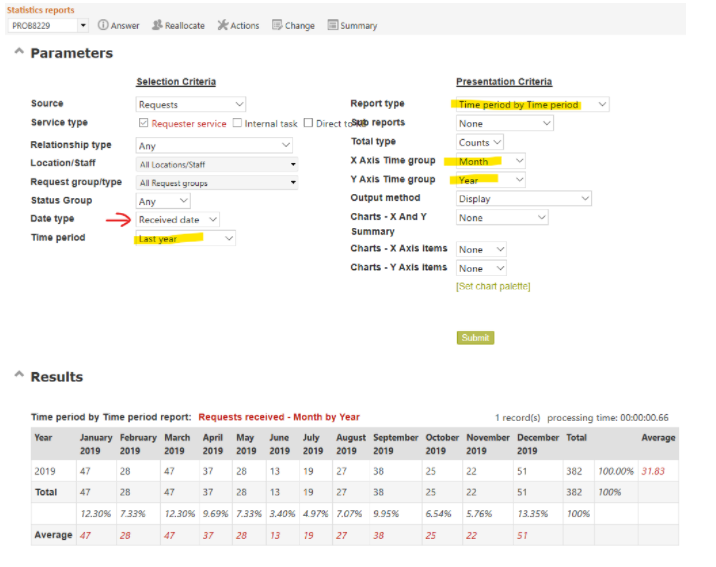The width and height of the screenshot is (716, 567).
Task: Collapse the Results section chevron
Action: (x=19, y=376)
